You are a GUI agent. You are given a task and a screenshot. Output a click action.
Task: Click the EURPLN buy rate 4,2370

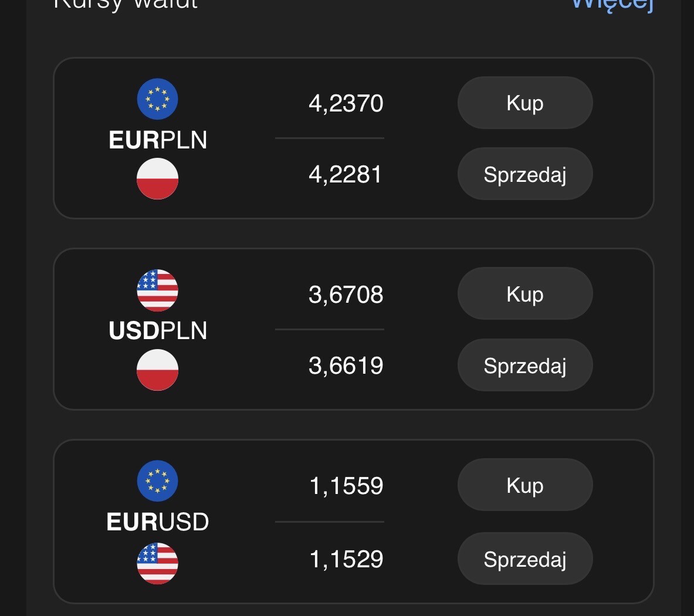pyautogui.click(x=346, y=103)
